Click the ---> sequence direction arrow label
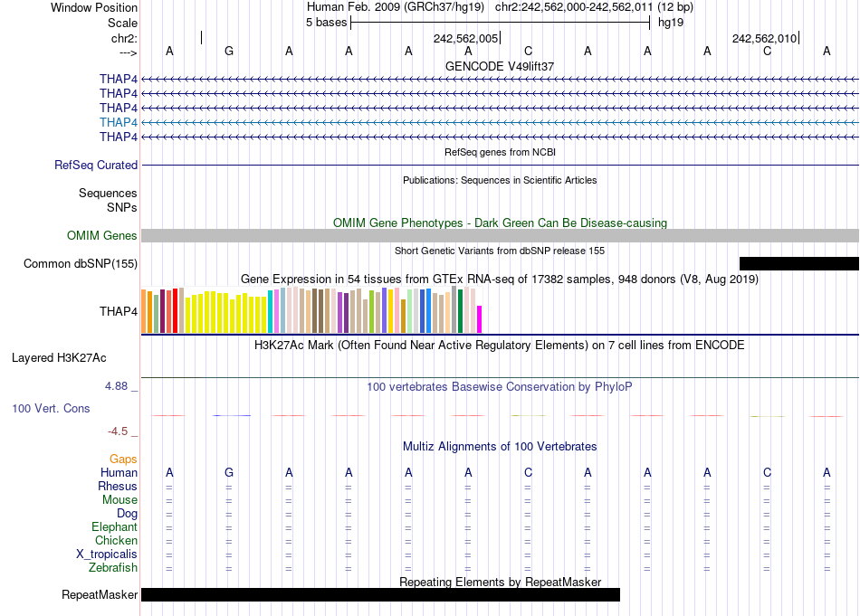The image size is (860, 616). click(129, 52)
